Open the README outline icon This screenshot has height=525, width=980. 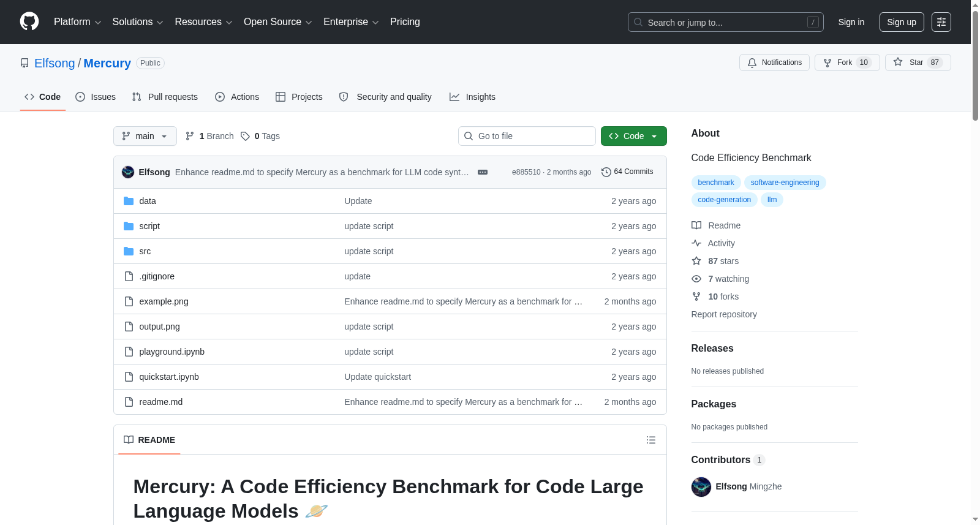coord(651,440)
